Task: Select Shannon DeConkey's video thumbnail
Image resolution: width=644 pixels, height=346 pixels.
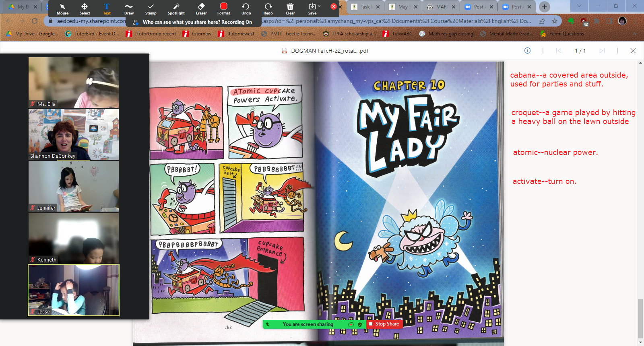Action: [x=74, y=134]
